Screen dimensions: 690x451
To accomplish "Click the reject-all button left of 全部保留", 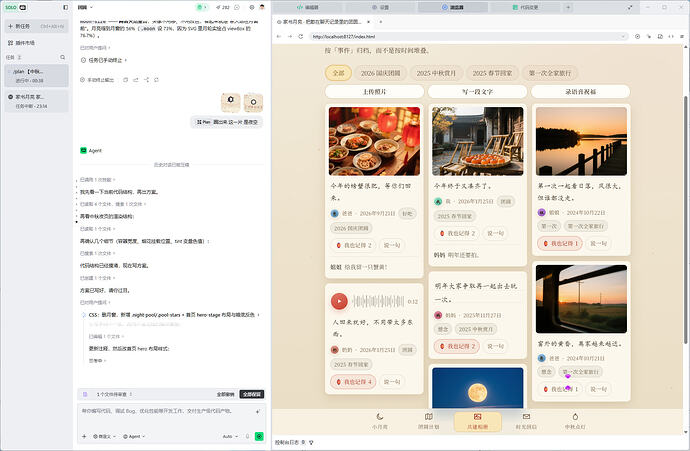I will click(225, 394).
